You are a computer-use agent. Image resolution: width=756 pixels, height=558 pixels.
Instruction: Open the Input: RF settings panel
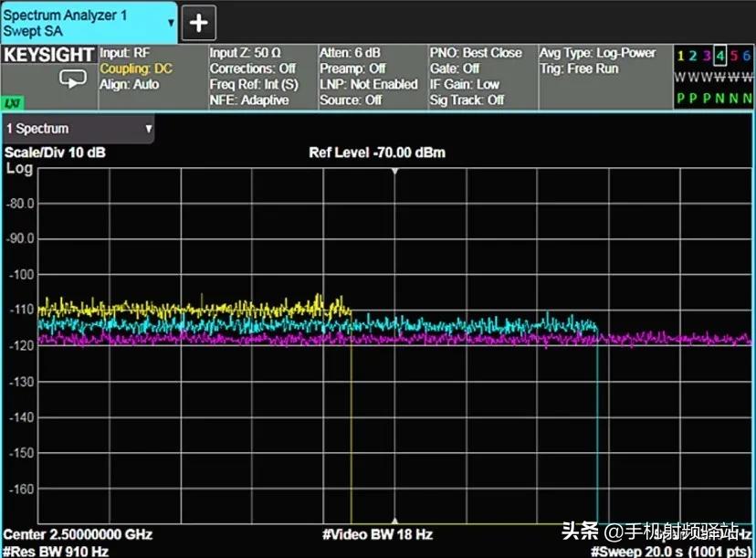pyautogui.click(x=124, y=53)
